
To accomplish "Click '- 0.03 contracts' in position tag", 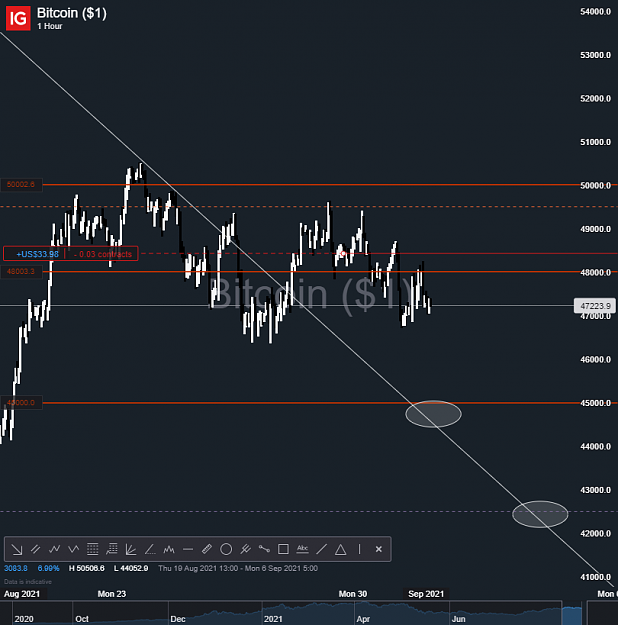I will pos(103,254).
